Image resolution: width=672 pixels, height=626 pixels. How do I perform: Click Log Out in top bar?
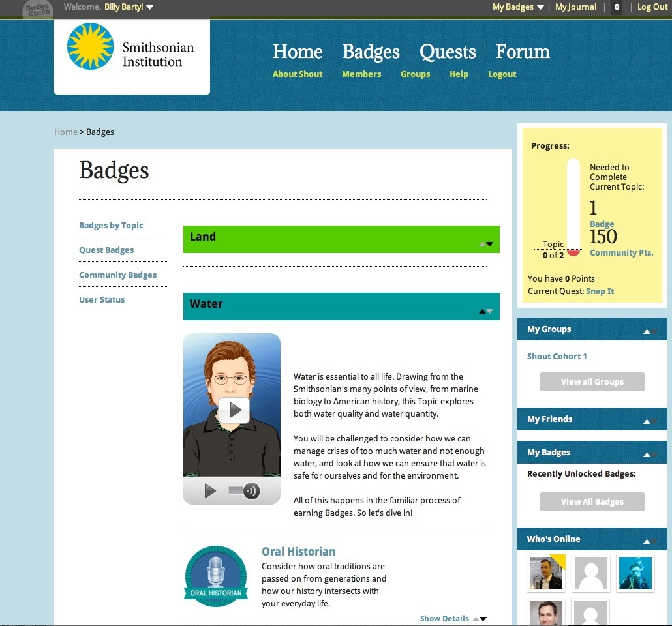pos(652,7)
